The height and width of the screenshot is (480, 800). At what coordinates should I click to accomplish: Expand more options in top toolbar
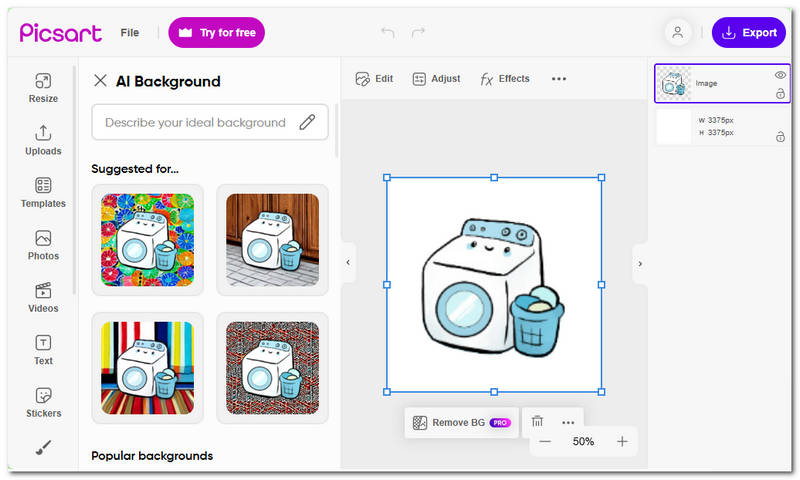pyautogui.click(x=559, y=79)
